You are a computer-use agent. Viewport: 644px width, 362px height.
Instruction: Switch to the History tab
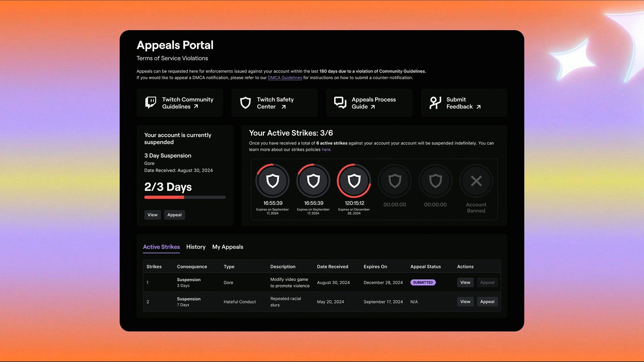196,247
